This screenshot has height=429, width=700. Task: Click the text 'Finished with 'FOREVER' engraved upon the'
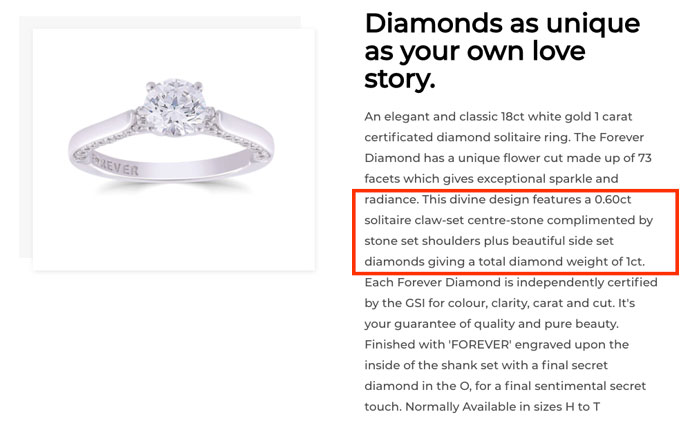tap(497, 345)
